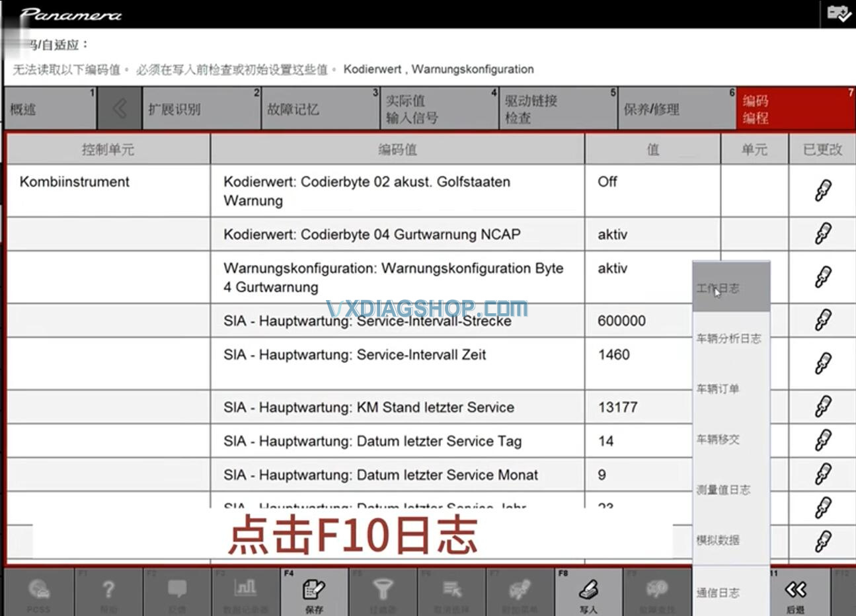Viewport: 856px width, 616px height.
Task: Click 'Service-Intervall Zeit' row text
Action: coord(354,355)
